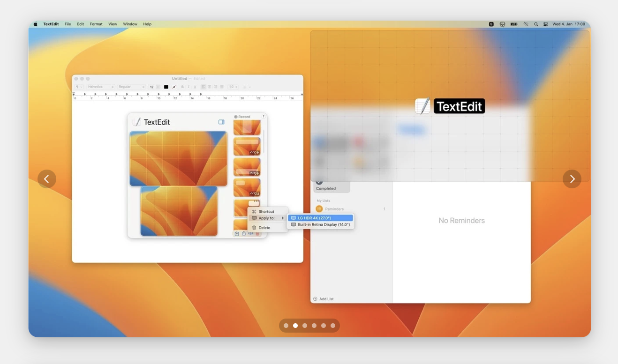Open the TextEdit application menu
This screenshot has width=618, height=364.
tap(51, 24)
